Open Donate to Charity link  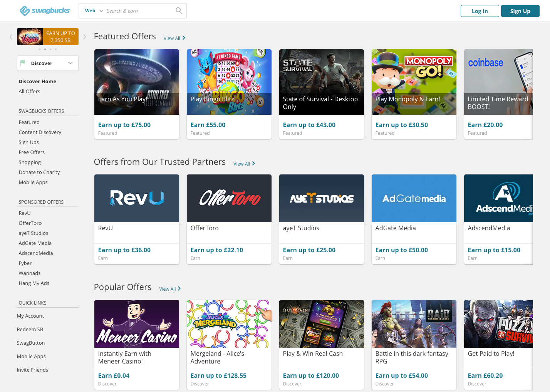point(39,172)
